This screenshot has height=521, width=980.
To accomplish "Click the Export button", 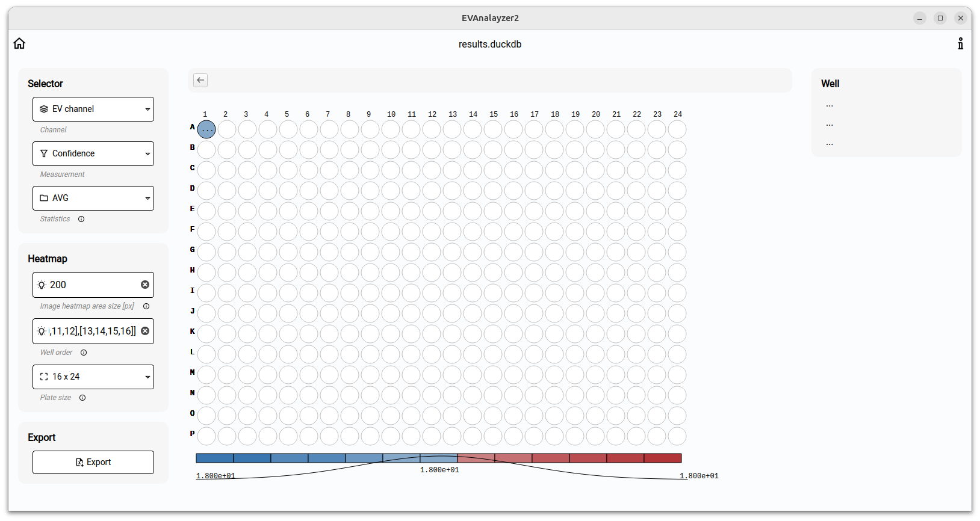I will [93, 462].
